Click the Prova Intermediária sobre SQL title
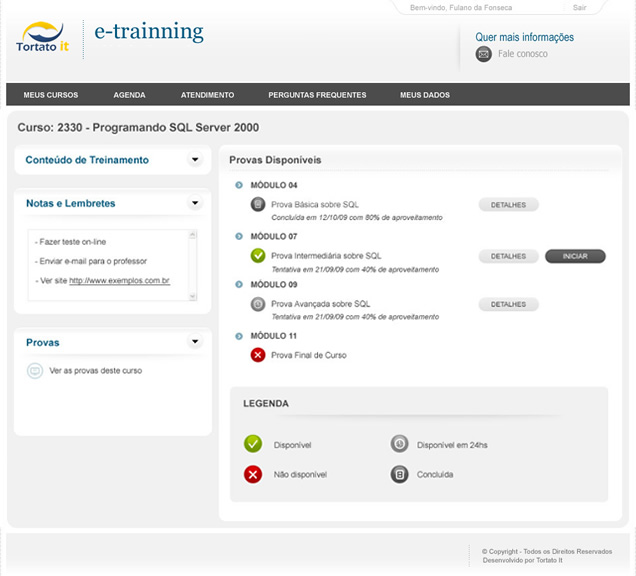This screenshot has height=576, width=636. 327,256
